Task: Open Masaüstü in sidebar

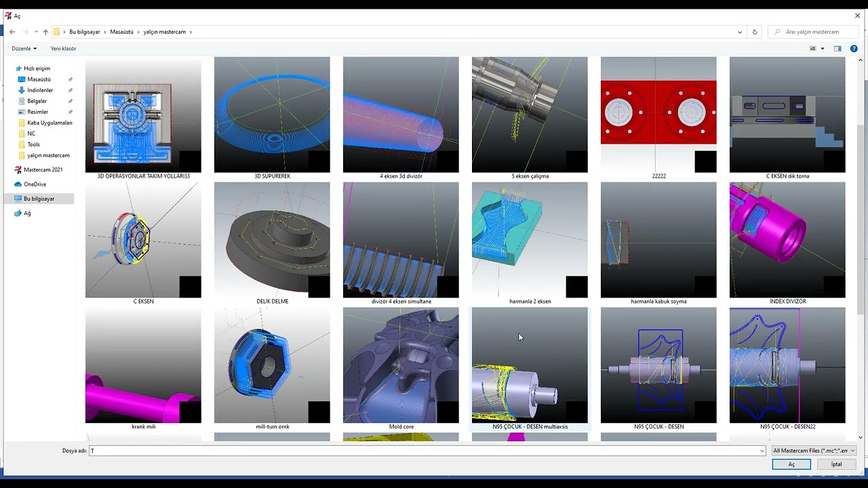Action: pos(39,79)
